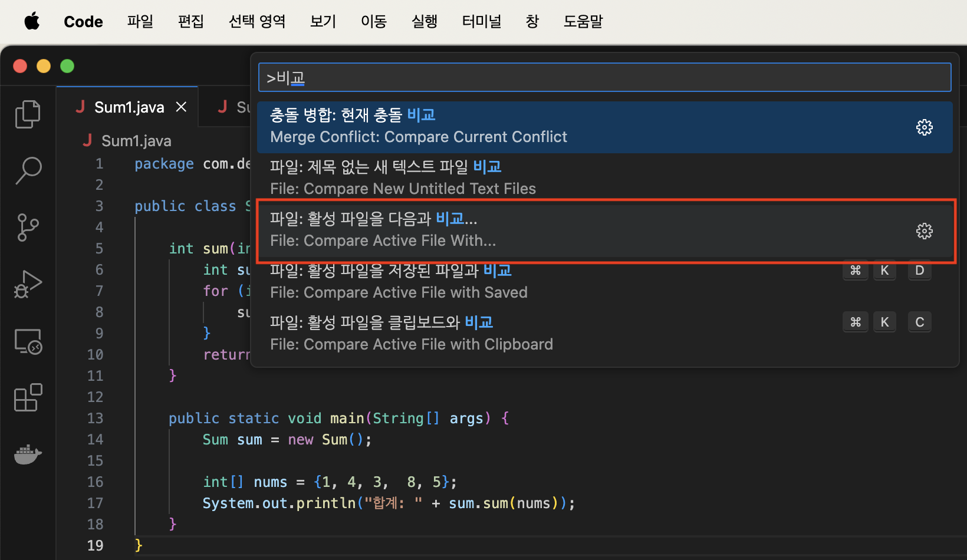
Task: Click the Sum1.java breadcrumb
Action: [x=136, y=141]
